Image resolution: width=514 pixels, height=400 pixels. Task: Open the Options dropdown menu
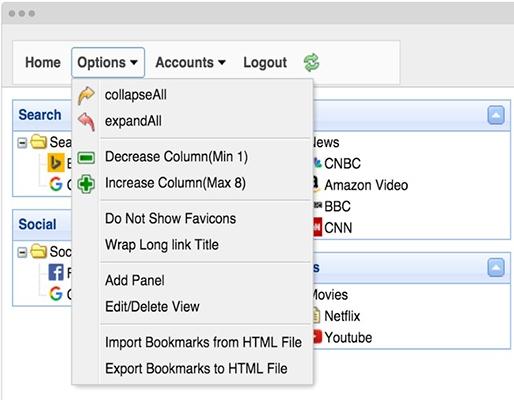(x=108, y=62)
